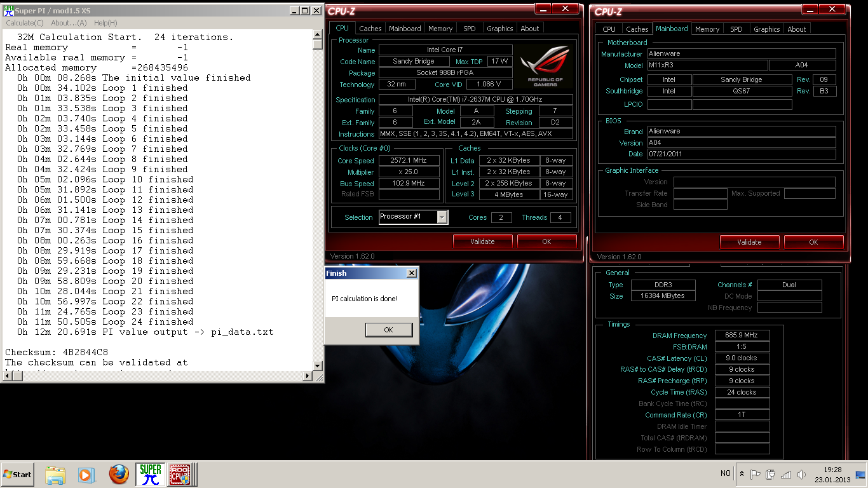Screen dimensions: 868x488
Task: Click the Windows Start button
Action: pos(18,474)
